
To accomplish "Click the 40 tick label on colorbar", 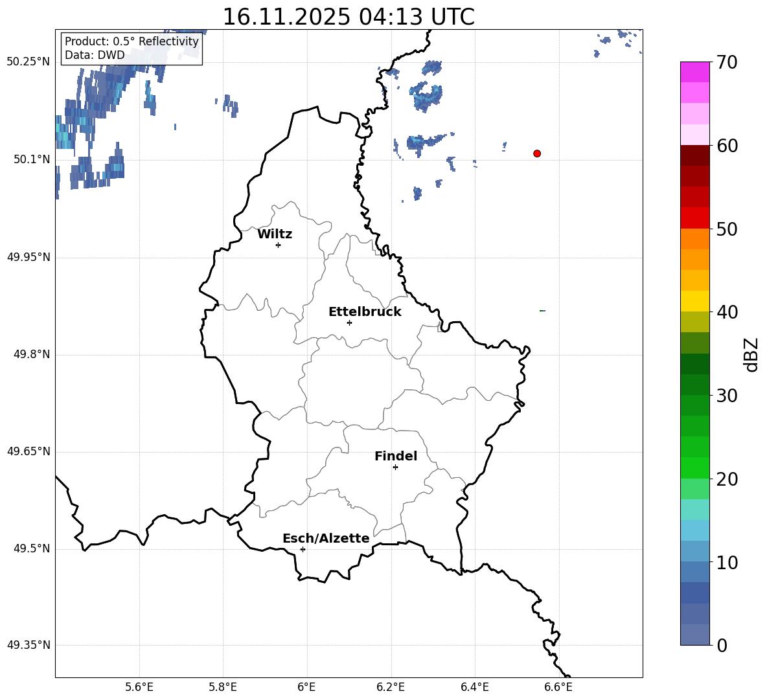I will [x=727, y=312].
